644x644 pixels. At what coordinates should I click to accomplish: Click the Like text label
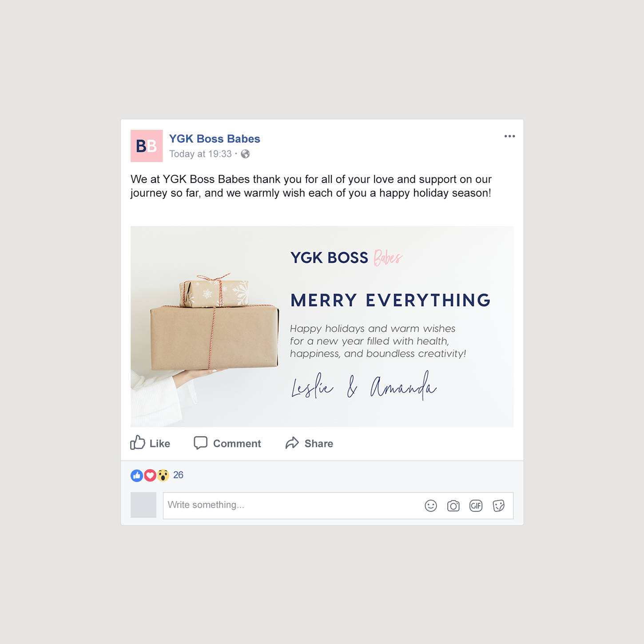click(160, 444)
